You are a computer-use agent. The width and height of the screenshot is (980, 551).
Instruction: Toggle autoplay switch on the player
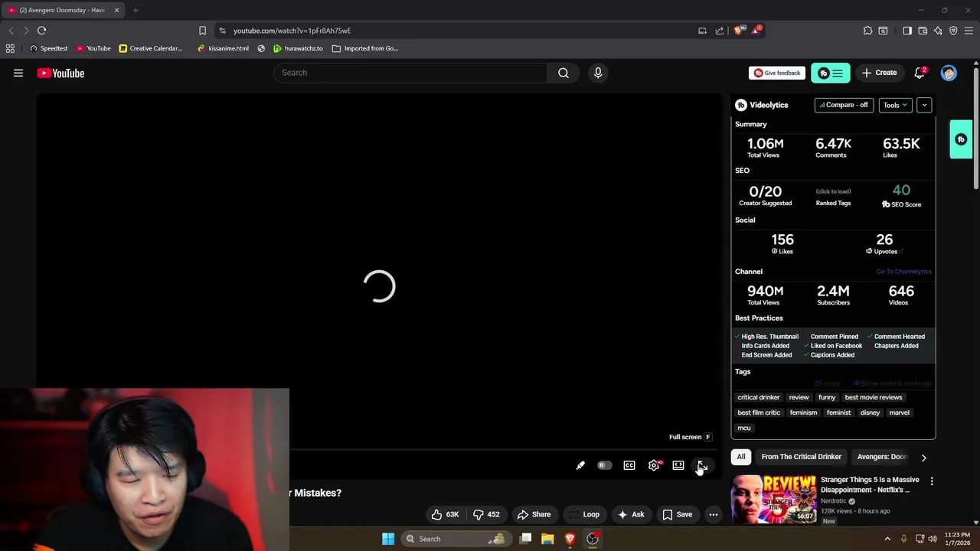click(x=605, y=465)
